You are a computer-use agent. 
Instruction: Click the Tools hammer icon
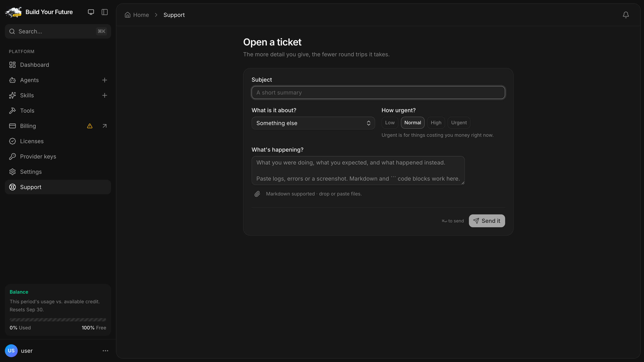tap(12, 111)
